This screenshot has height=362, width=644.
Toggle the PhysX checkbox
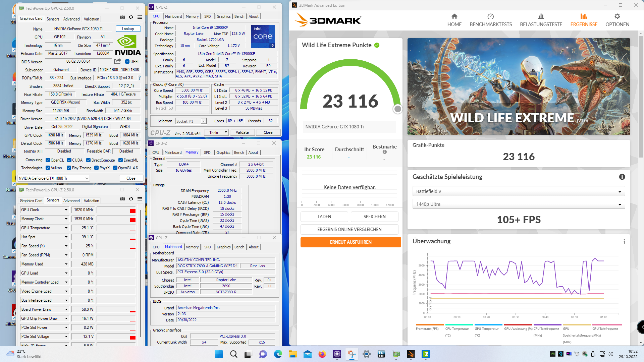tap(96, 168)
